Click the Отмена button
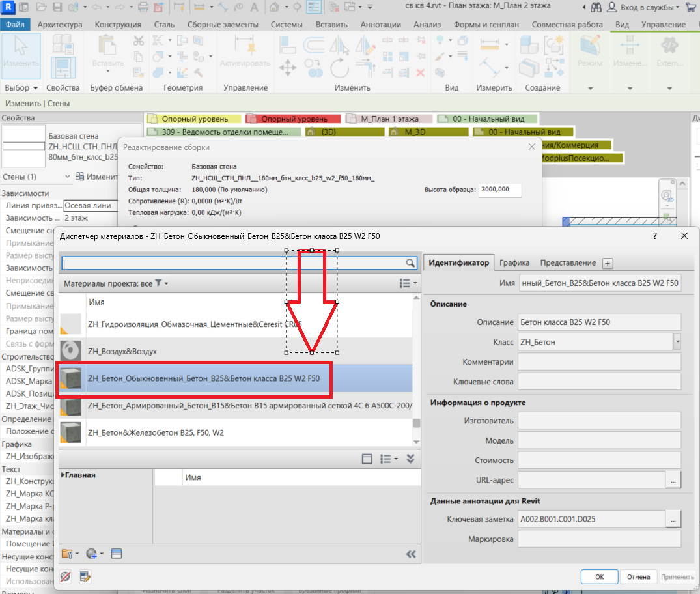Image resolution: width=700 pixels, height=594 pixels. coord(638,576)
